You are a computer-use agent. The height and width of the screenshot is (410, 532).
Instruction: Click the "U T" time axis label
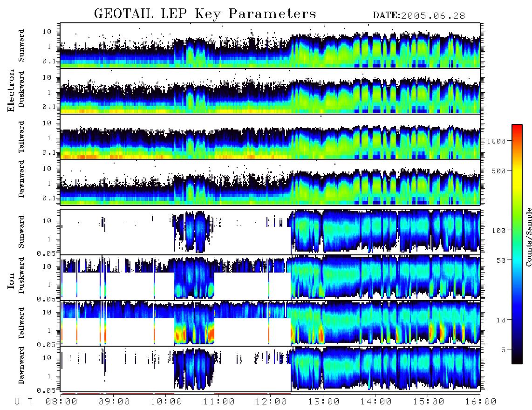(24, 402)
